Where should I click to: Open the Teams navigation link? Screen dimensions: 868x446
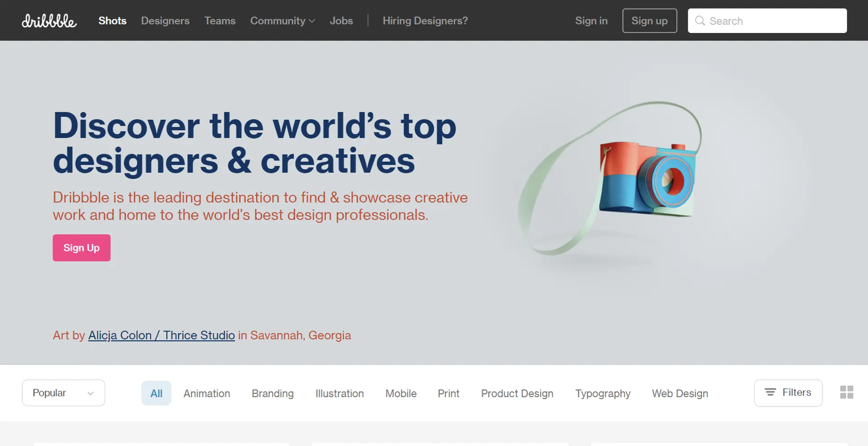220,21
